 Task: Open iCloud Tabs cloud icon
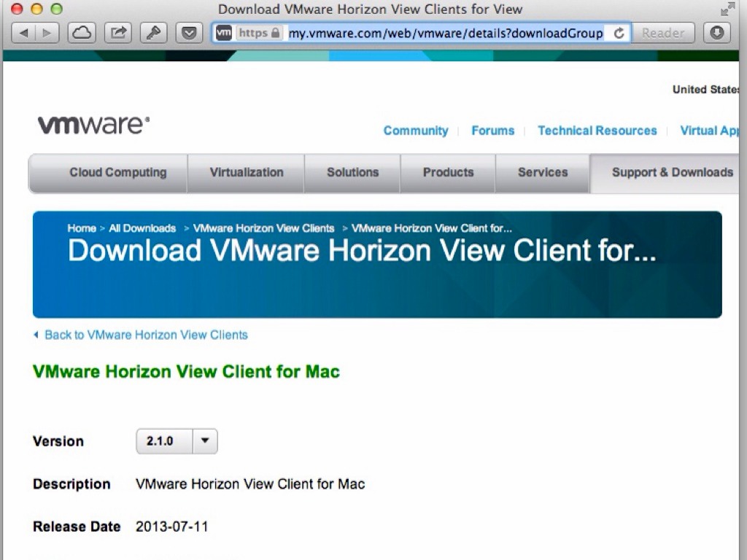81,33
